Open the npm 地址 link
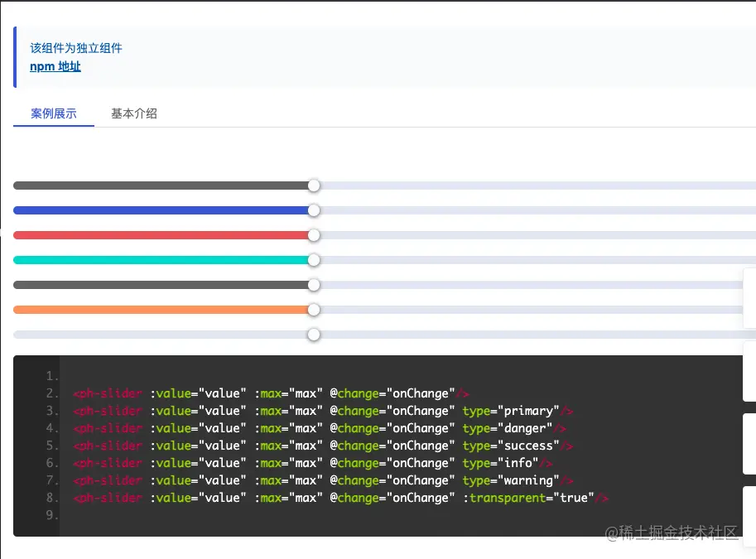This screenshot has width=756, height=559. click(55, 66)
